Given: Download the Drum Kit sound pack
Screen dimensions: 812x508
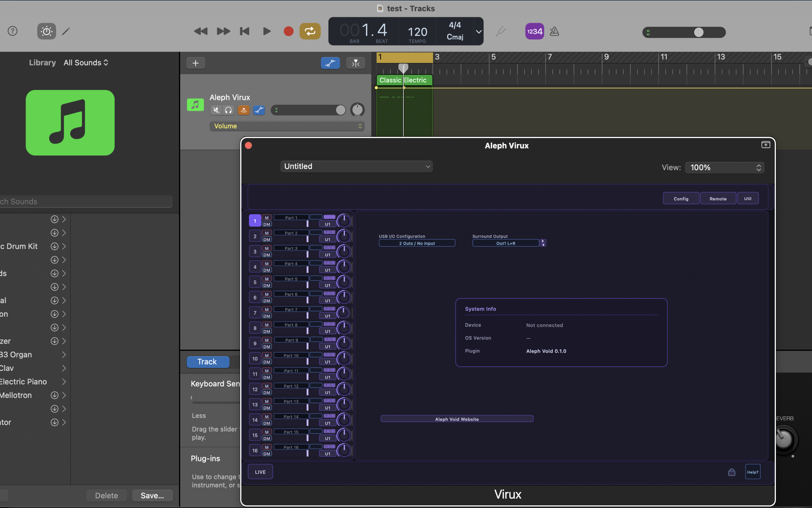Looking at the screenshot, I should 54,246.
